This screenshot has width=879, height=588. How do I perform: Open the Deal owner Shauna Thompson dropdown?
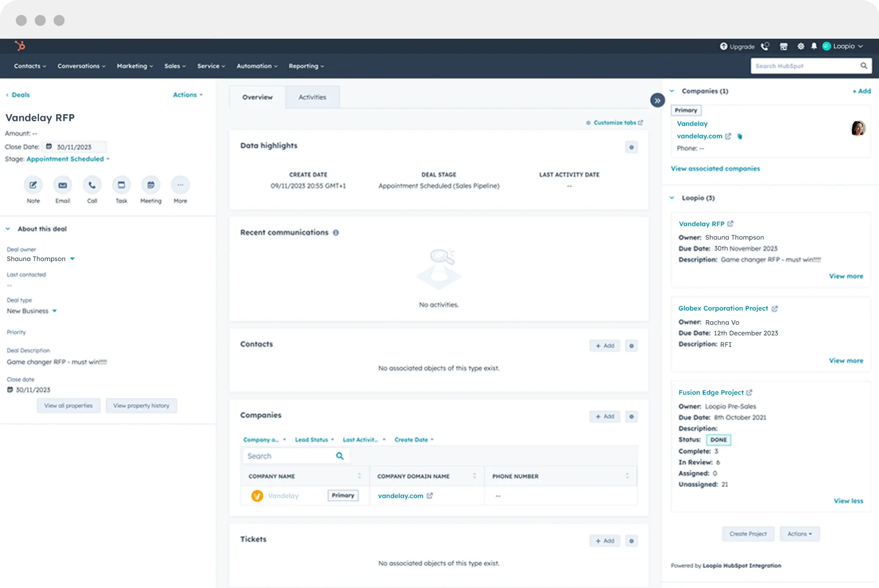[72, 259]
